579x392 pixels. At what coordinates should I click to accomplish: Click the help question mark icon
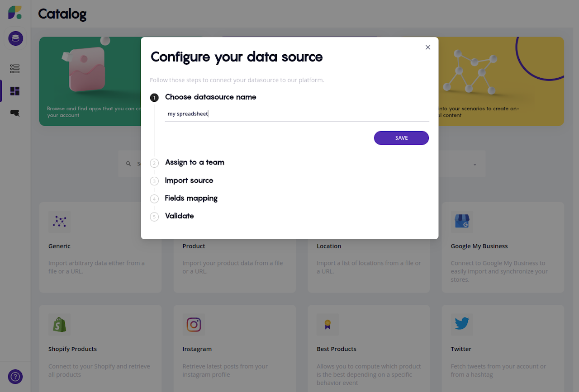click(x=15, y=376)
